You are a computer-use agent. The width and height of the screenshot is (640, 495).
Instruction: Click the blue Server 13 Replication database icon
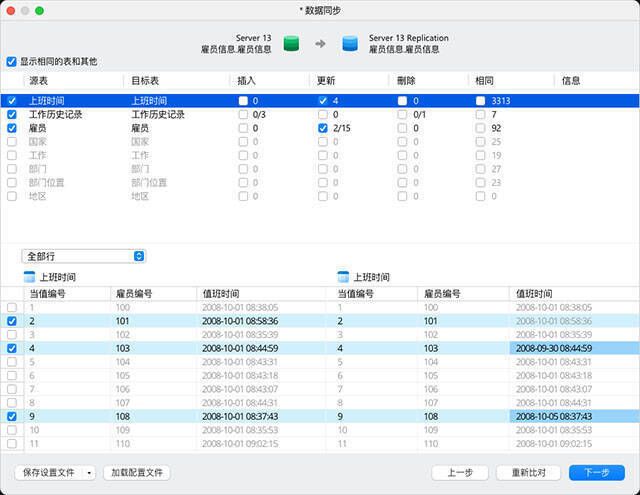[349, 43]
